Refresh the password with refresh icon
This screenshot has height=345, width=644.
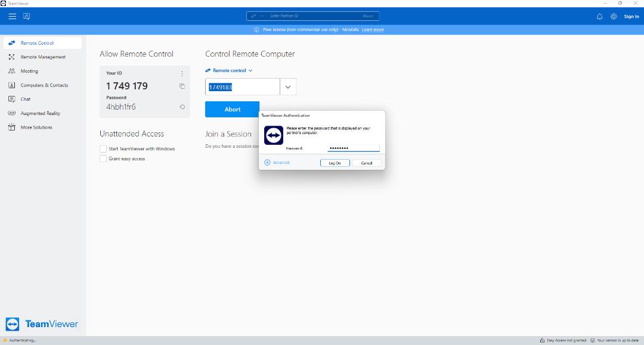click(182, 107)
